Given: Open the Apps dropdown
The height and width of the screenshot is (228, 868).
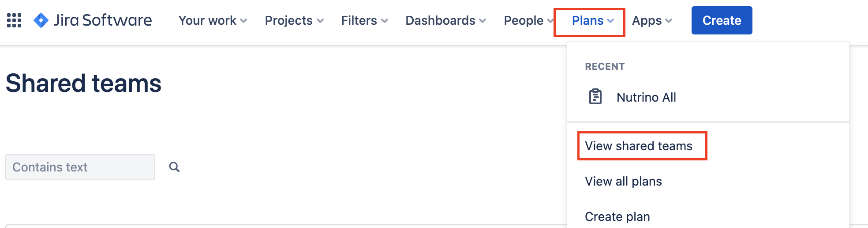Looking at the screenshot, I should click(652, 20).
